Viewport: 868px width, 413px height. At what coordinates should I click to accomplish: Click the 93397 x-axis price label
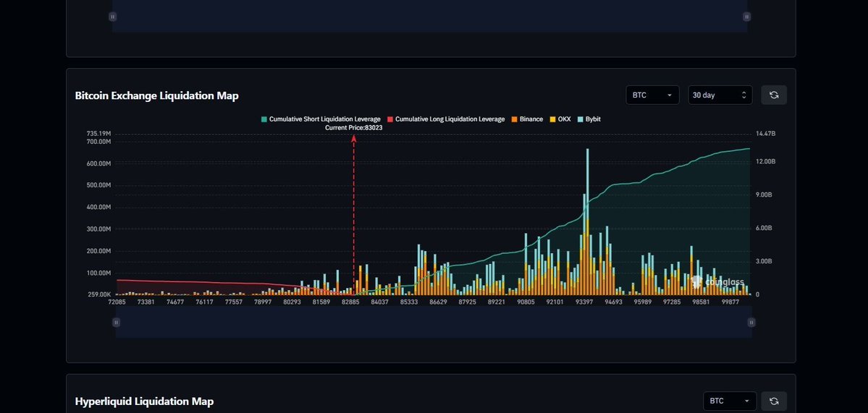(584, 302)
